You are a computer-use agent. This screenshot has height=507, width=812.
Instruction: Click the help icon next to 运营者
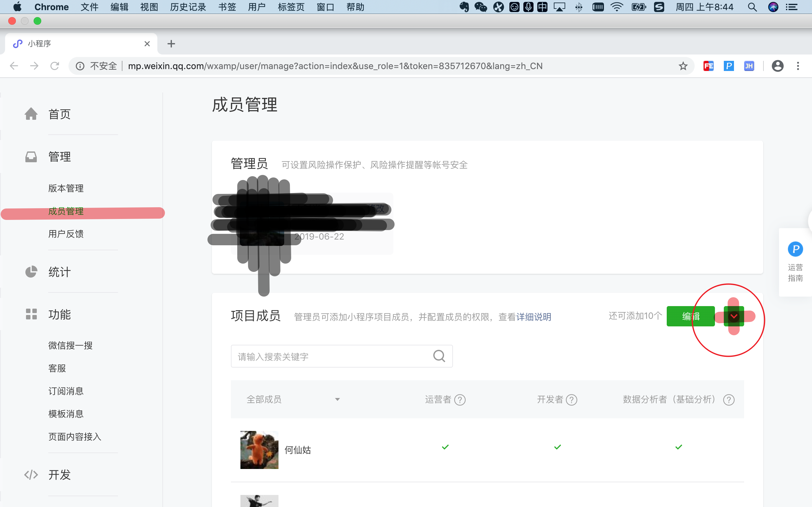tap(460, 400)
